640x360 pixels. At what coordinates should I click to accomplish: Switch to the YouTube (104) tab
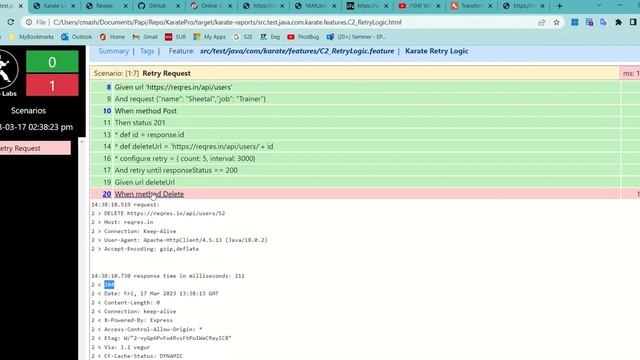coord(419,6)
